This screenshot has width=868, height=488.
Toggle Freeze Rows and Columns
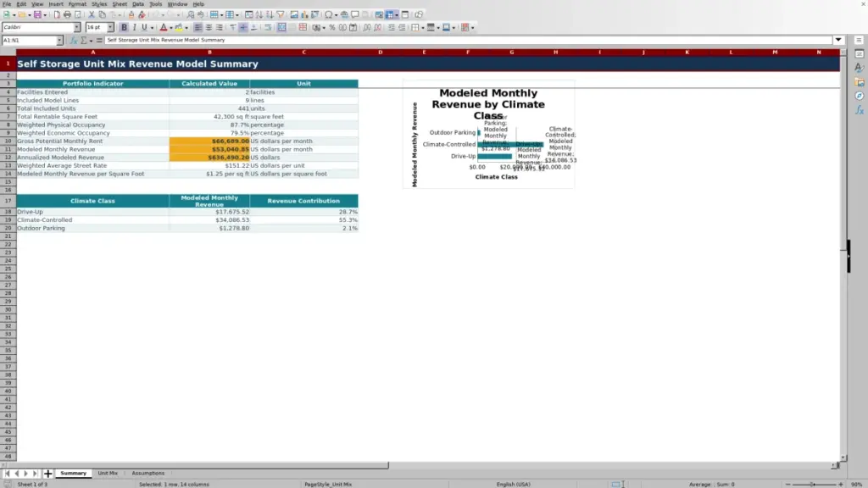tap(390, 14)
